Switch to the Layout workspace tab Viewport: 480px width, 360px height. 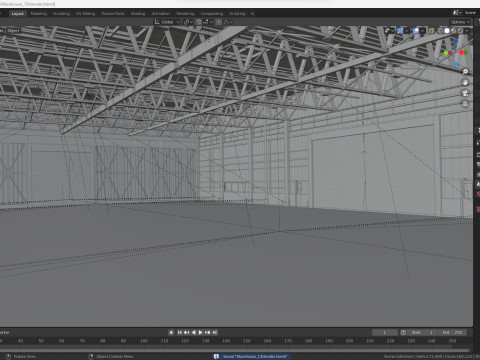(17, 13)
